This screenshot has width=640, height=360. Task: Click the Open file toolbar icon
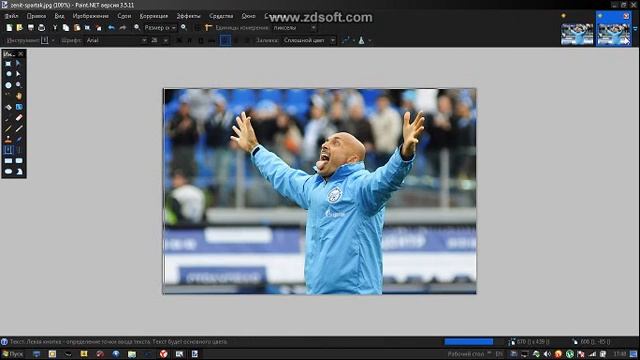click(20, 28)
